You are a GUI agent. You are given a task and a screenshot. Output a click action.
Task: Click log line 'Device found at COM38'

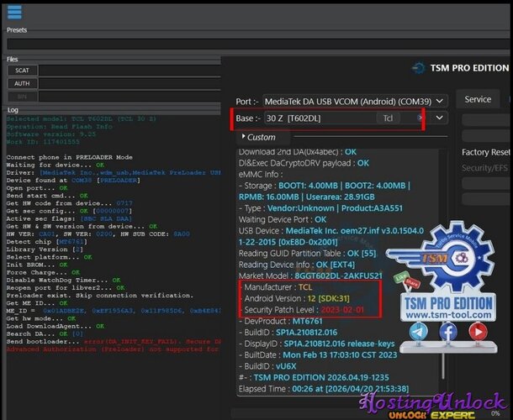[73, 181]
